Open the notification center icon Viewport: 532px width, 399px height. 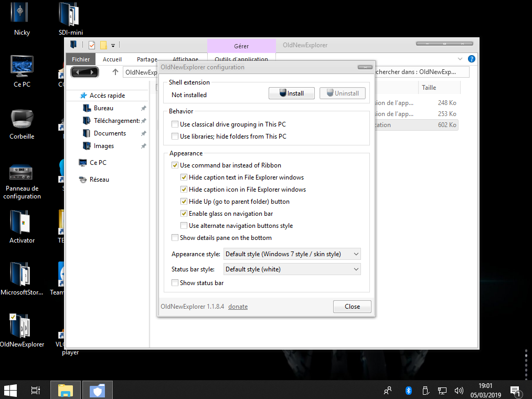516,391
